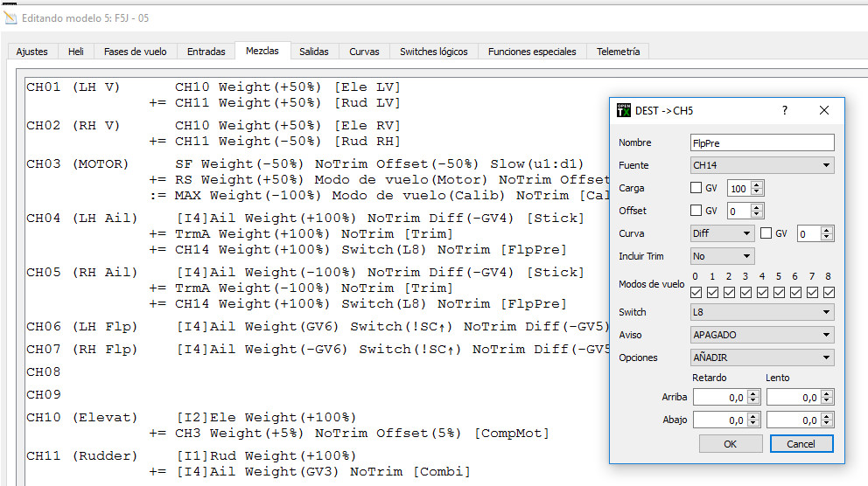868x486 pixels.
Task: Open the Aviso dropdown showing APAGADO
Action: (x=762, y=335)
